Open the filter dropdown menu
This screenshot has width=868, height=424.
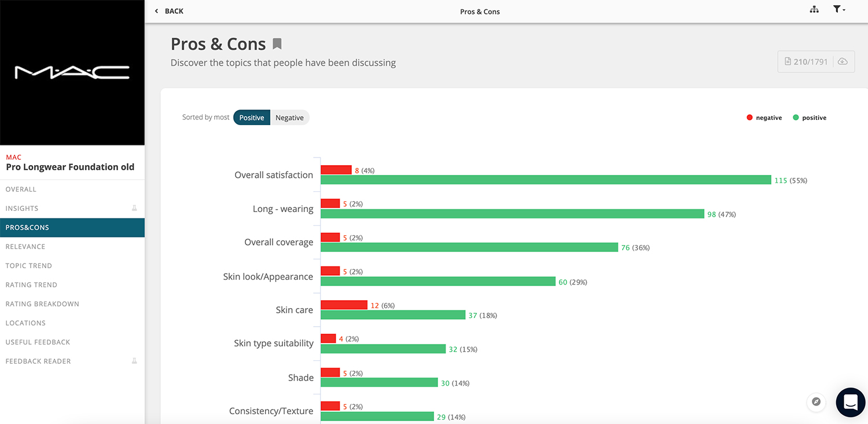(839, 10)
